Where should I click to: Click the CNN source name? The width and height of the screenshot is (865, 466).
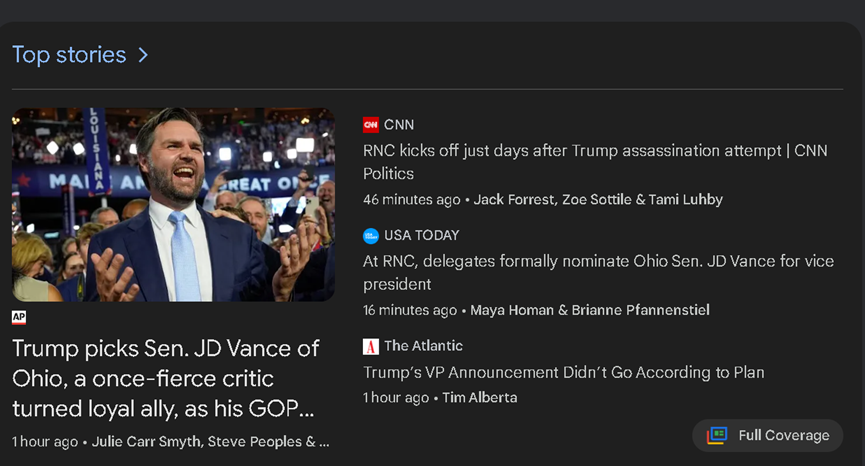coord(399,125)
